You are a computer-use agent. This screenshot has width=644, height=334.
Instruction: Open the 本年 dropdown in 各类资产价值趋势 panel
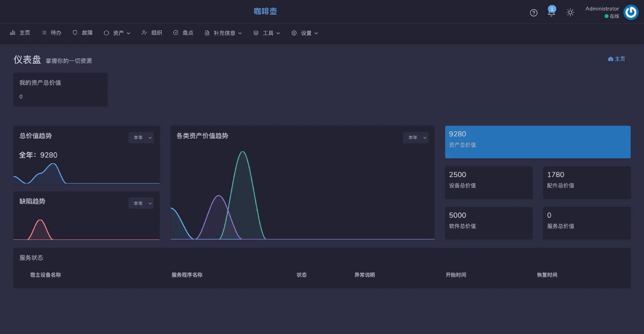click(416, 137)
